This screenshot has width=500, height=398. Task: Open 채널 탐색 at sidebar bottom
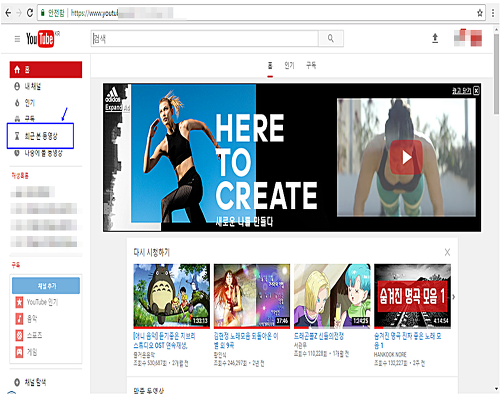tap(30, 382)
